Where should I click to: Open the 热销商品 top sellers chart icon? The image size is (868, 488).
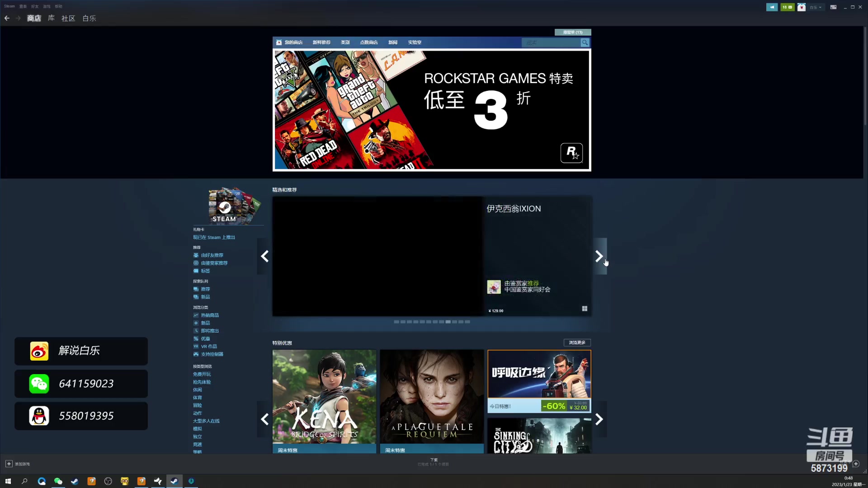tap(196, 315)
